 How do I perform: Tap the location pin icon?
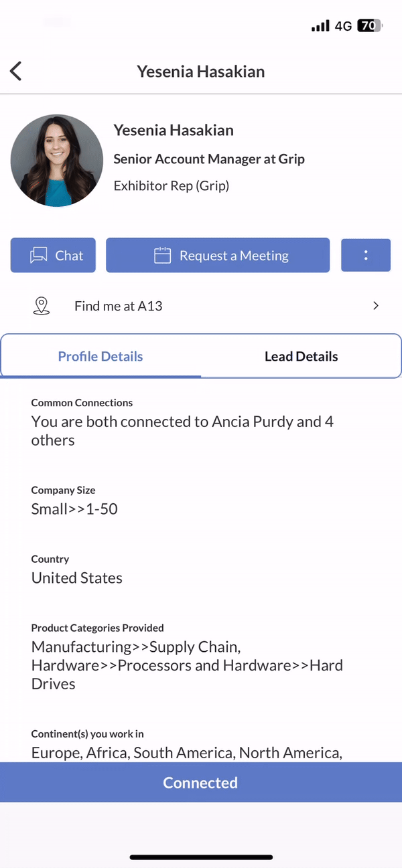coord(42,306)
